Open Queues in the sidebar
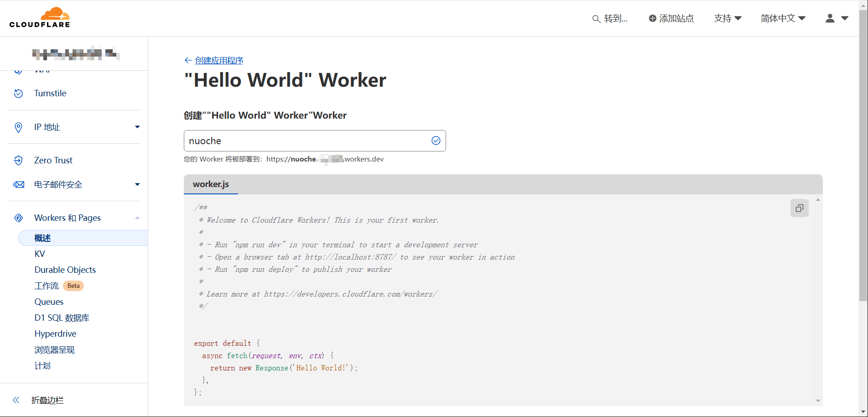 (49, 302)
